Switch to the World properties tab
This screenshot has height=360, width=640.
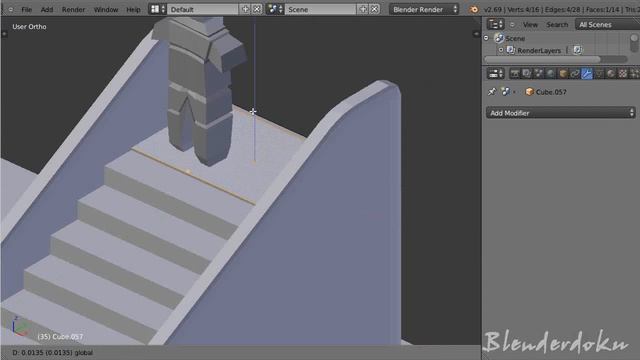(551, 73)
